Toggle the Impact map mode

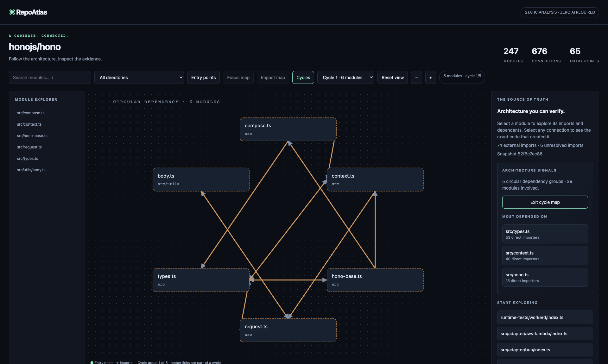273,78
